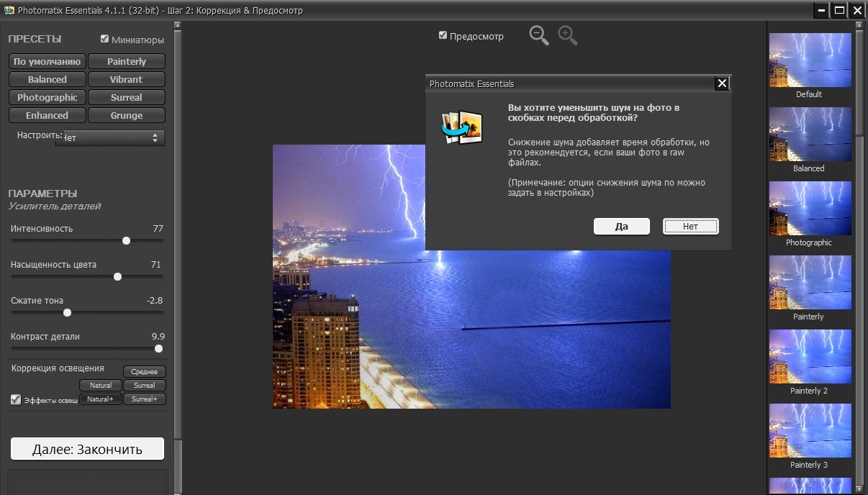Click the lightning preview image
Image resolution: width=868 pixels, height=495 pixels.
pyautogui.click(x=471, y=276)
